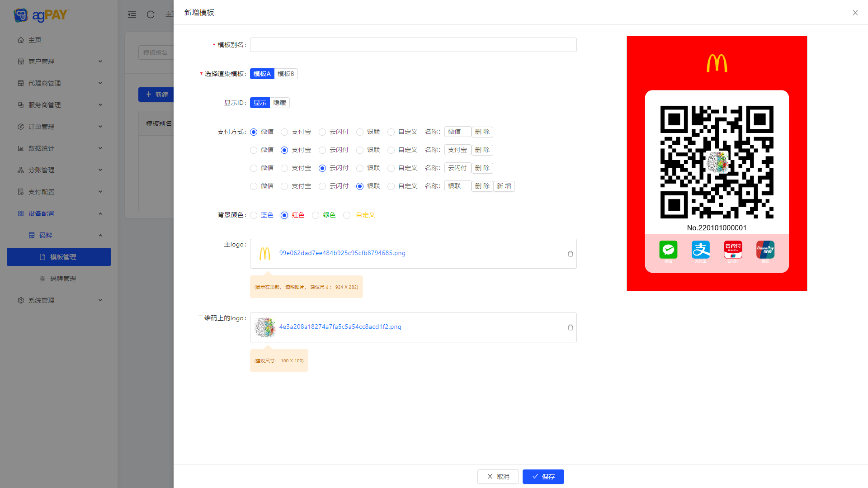
Task: Delete the main logo file with trash icon
Action: 571,254
